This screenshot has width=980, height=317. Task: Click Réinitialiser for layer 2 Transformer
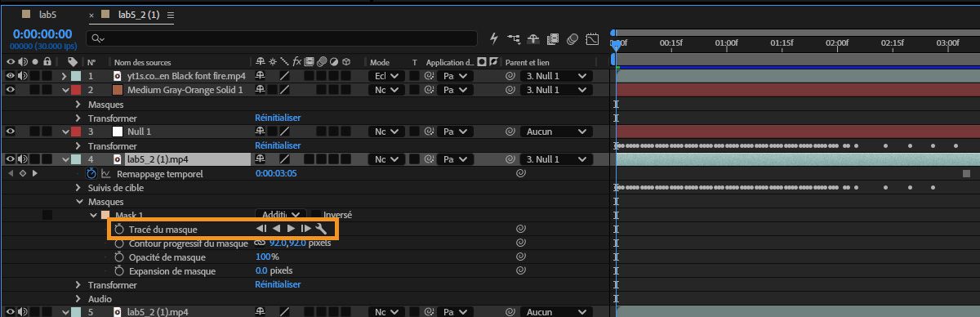[x=278, y=118]
